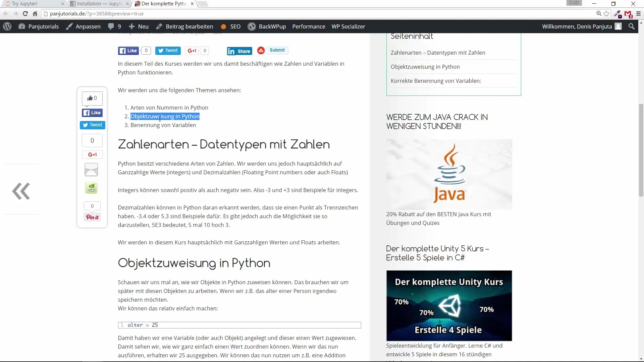The width and height of the screenshot is (644, 362).
Task: Click the WordPress logo in admin bar
Action: [x=7, y=26]
